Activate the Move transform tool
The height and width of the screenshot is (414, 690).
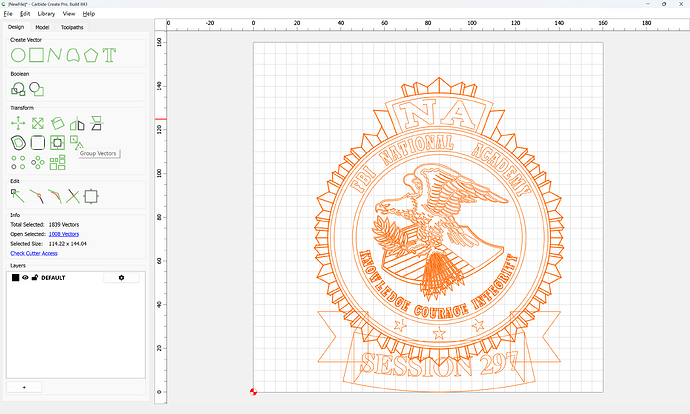tap(18, 124)
